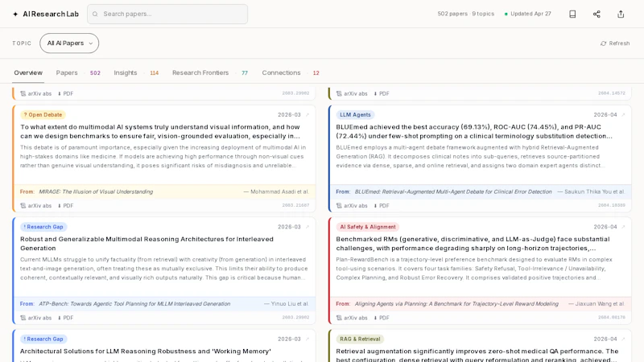Open external link arrow on Architectural Solutions card
The image size is (644, 362).
(x=308, y=339)
